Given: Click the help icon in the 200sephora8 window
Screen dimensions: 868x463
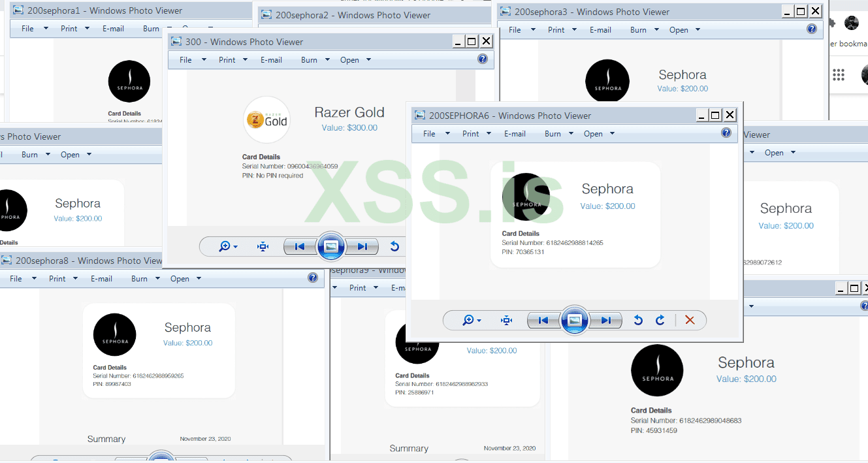Looking at the screenshot, I should point(313,278).
